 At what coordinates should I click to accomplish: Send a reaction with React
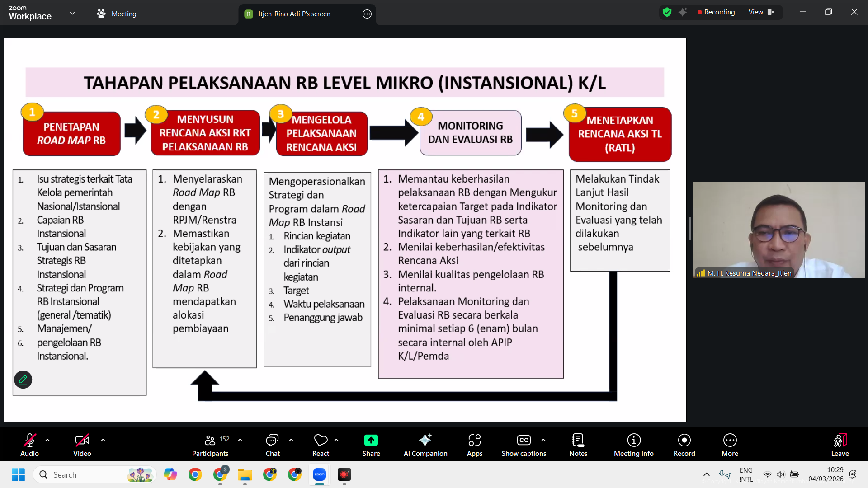pos(321,445)
